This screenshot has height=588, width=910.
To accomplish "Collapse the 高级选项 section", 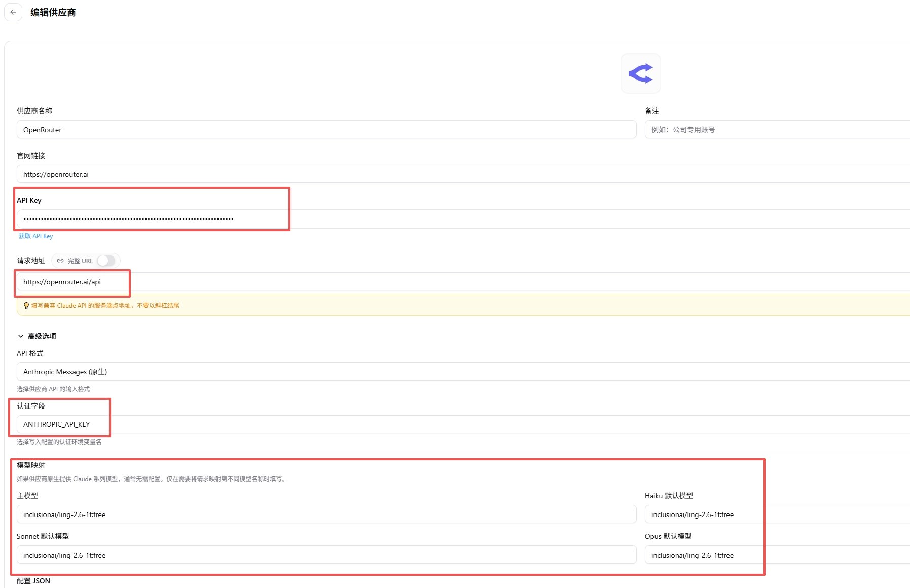I will coord(37,336).
